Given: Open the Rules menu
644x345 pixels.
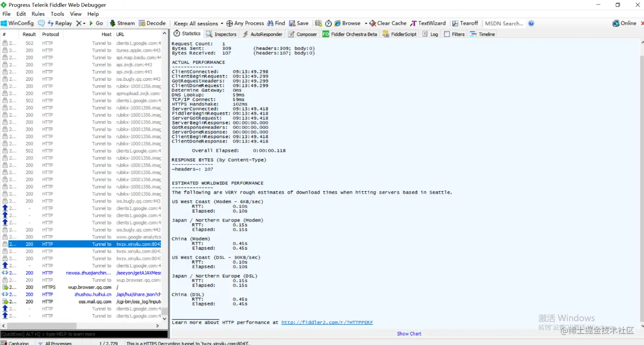Looking at the screenshot, I should [x=38, y=14].
